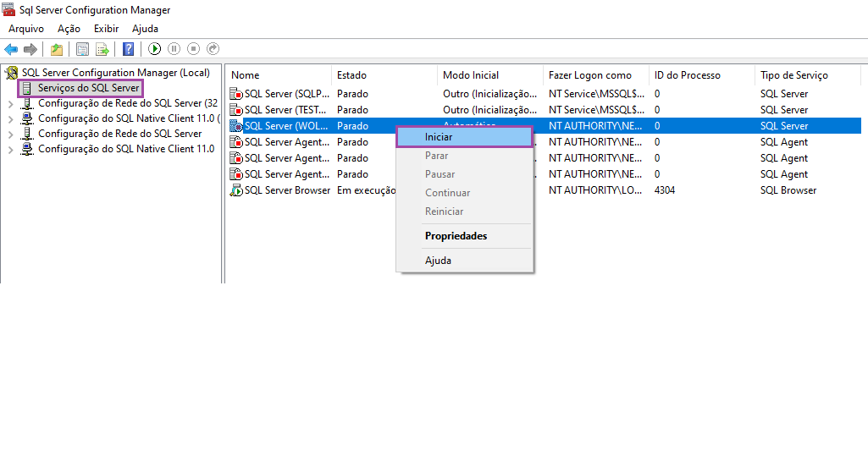Screen dimensions: 868x456
Task: Click the Em execução status cell
Action: click(x=367, y=190)
